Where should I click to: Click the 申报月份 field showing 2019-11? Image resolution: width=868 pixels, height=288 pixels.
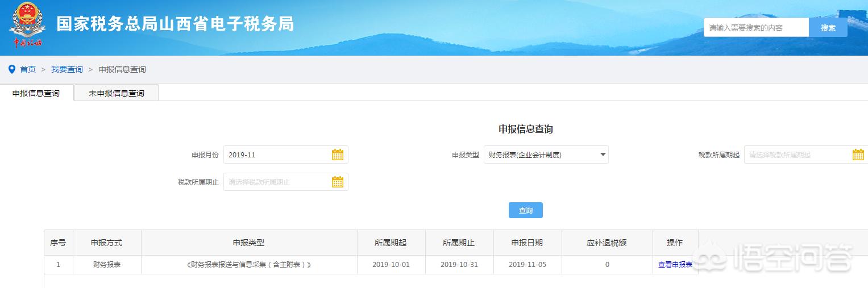(x=286, y=155)
